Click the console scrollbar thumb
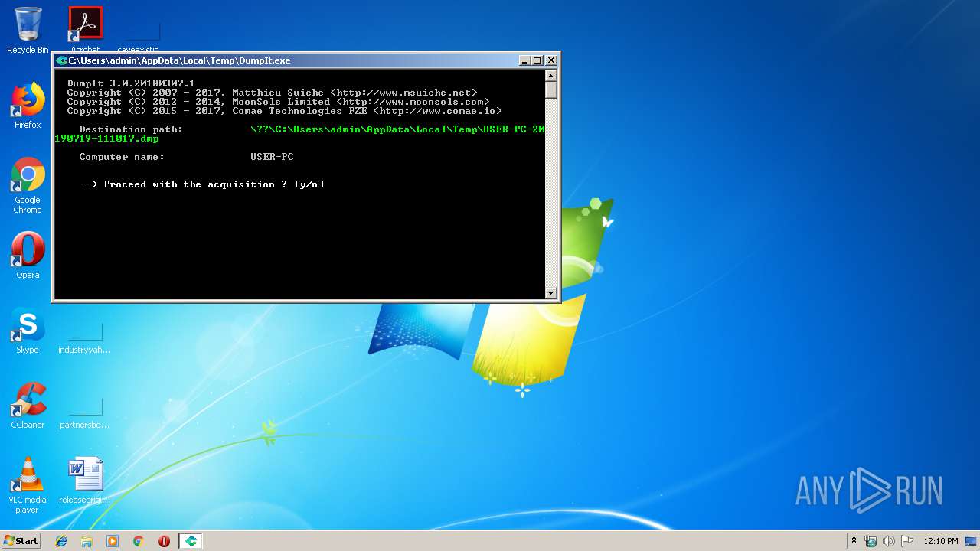This screenshot has height=551, width=980. coord(550,90)
